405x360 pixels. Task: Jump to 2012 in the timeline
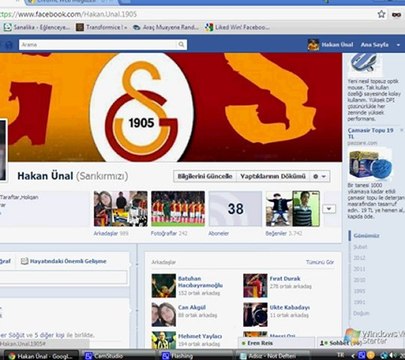click(x=359, y=258)
